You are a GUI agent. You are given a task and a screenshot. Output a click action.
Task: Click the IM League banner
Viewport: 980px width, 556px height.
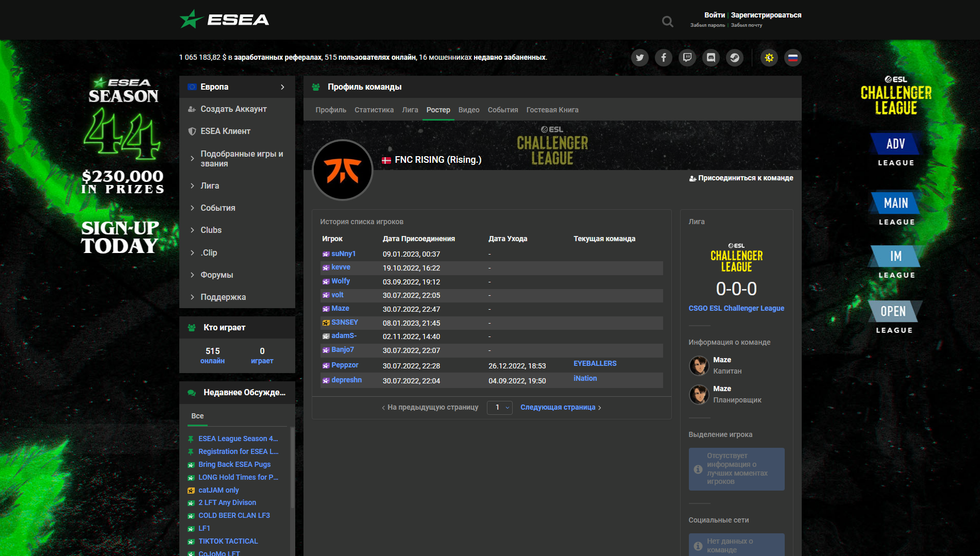tap(896, 262)
